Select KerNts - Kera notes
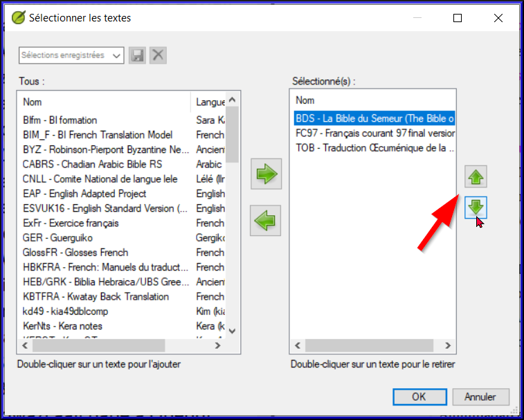The image size is (524, 420). (62, 326)
